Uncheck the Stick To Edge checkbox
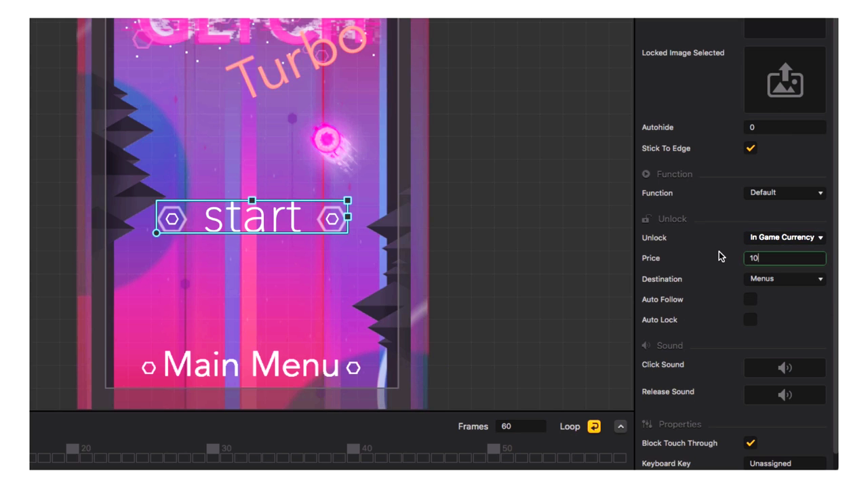The image size is (868, 488). point(750,148)
